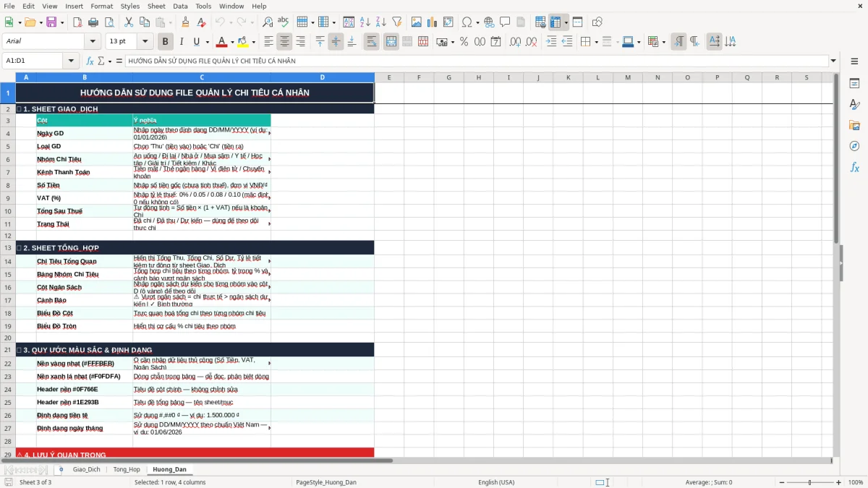Click the zoom level 100%
The image size is (868, 488).
(856, 482)
